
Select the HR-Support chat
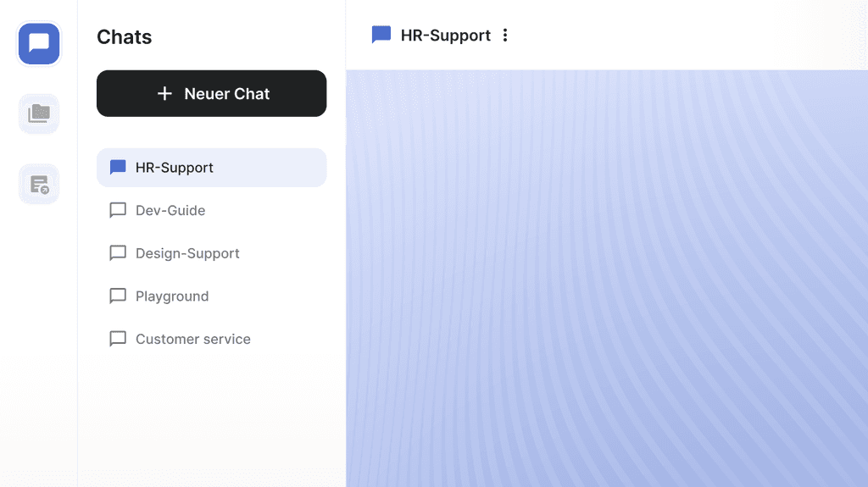coord(211,168)
